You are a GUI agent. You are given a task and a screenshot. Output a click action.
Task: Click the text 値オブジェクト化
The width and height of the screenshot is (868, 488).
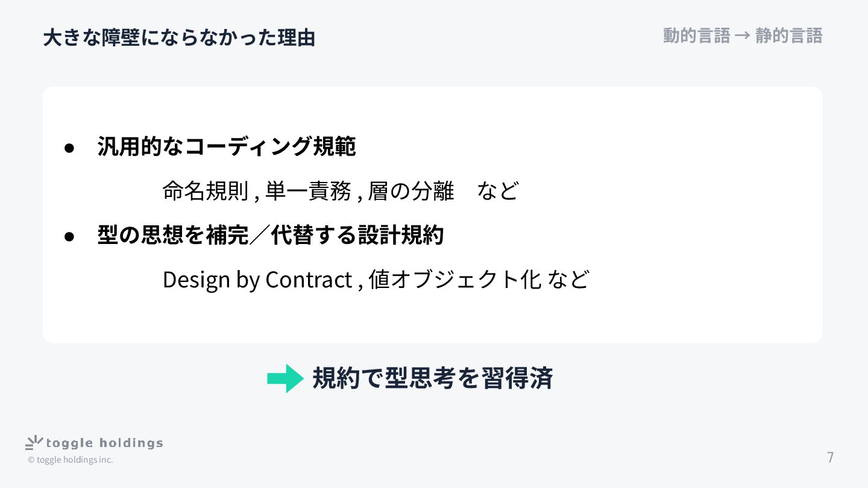(454, 280)
